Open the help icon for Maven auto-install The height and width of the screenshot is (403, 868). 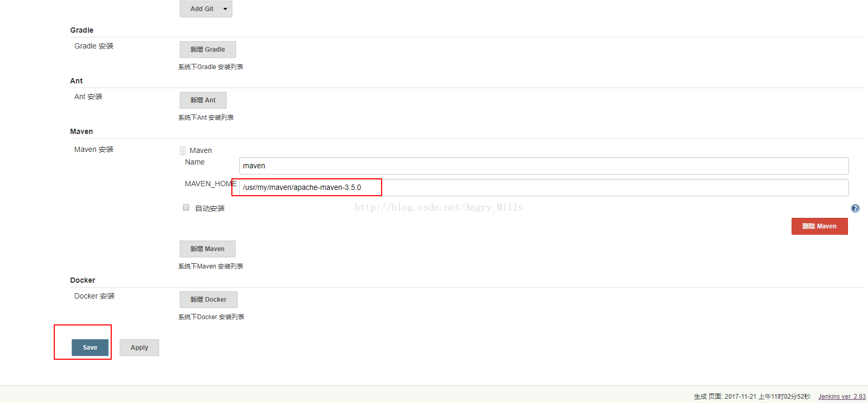(x=855, y=208)
